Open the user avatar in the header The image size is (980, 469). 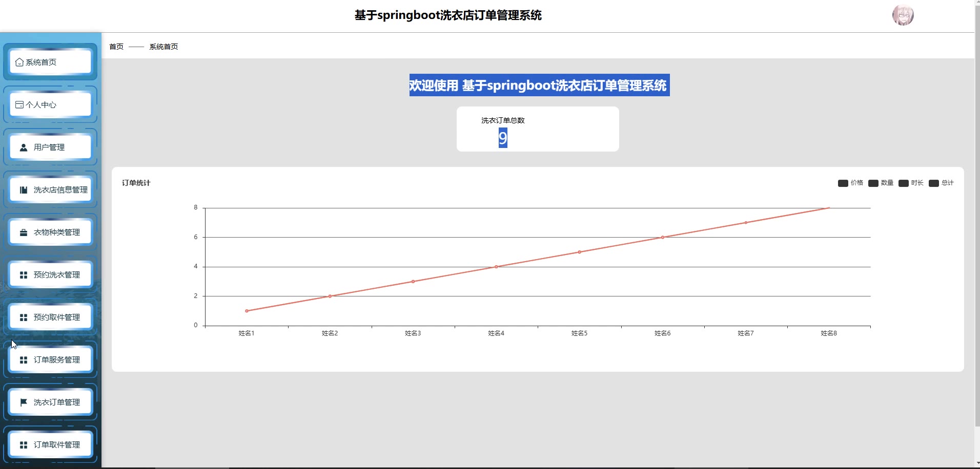coord(903,15)
